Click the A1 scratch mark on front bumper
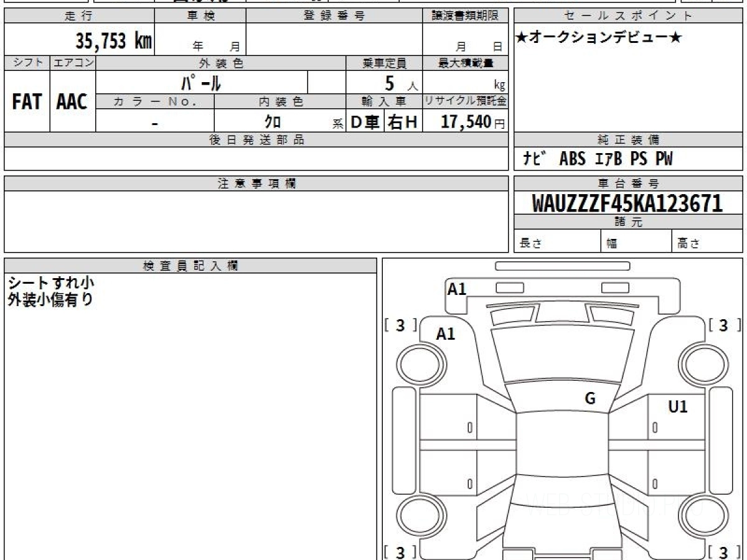Viewport: 747px width, 560px height. pyautogui.click(x=457, y=289)
